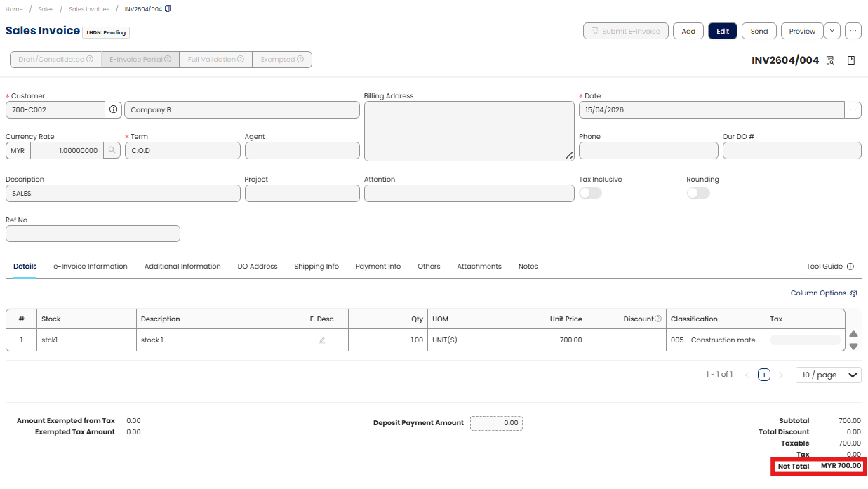Screen dimensions: 868x489
Task: Expand the Preview dropdown arrow
Action: click(x=832, y=31)
